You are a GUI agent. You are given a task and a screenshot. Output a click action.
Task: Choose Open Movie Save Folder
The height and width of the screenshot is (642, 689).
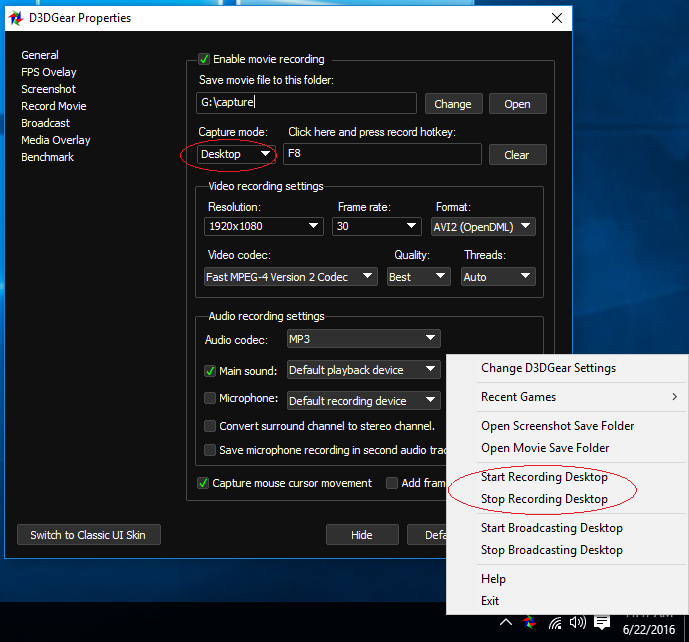pos(545,448)
